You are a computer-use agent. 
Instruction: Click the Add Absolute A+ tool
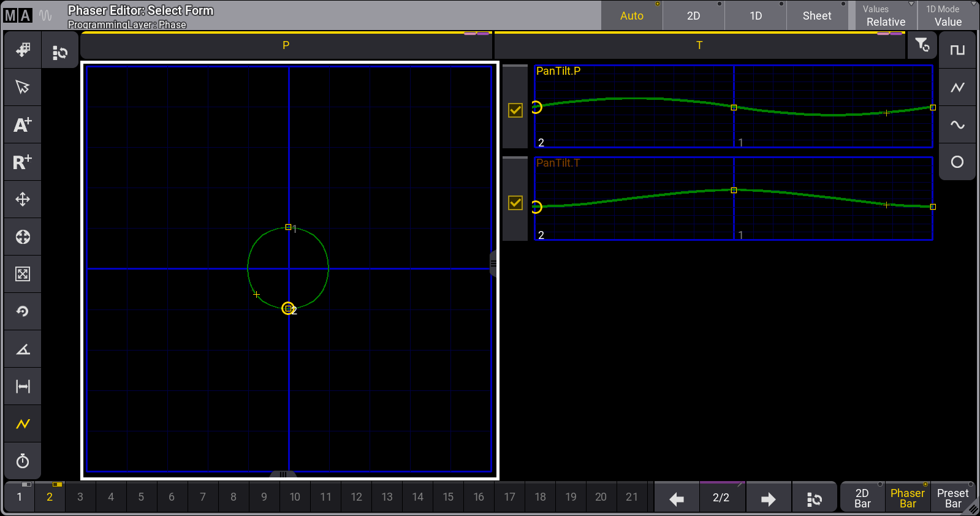(x=23, y=125)
